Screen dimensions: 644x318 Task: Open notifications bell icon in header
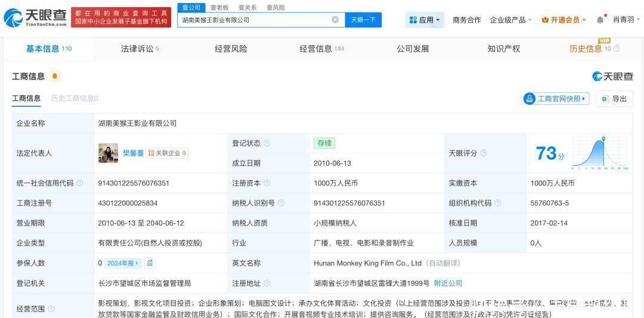[600, 20]
